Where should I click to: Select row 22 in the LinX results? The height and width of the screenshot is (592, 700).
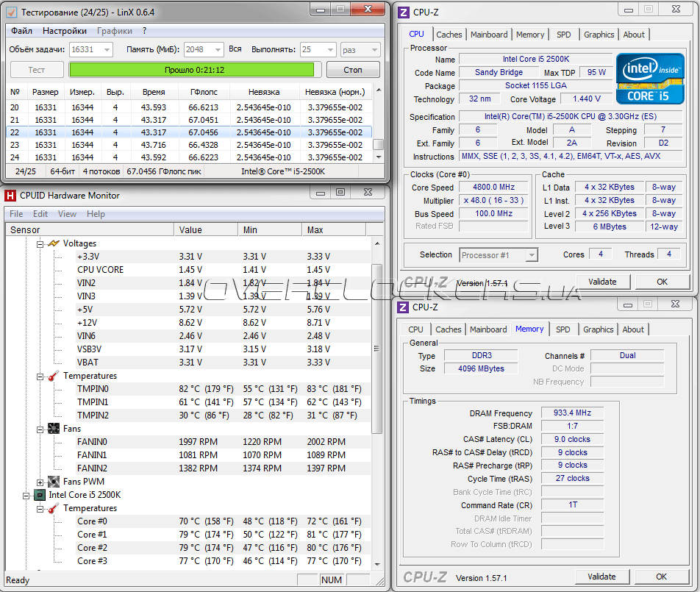coord(191,132)
